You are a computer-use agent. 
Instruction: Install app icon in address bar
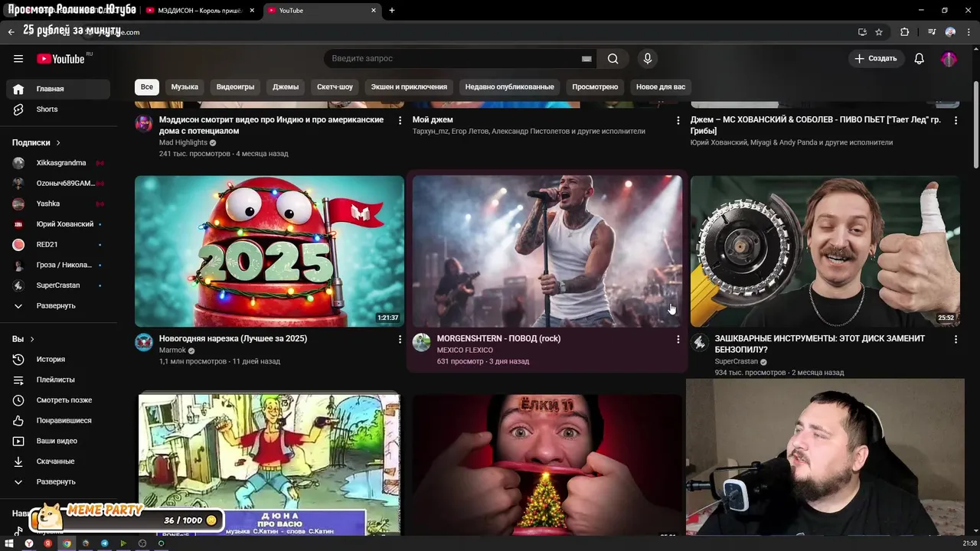click(862, 32)
